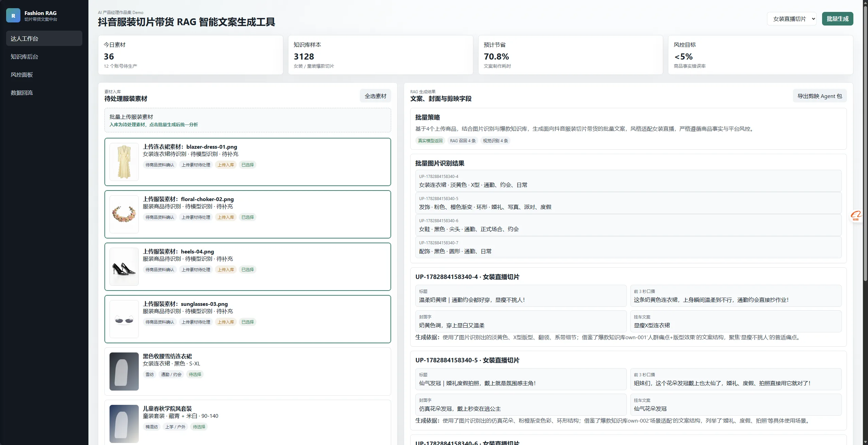Click the page vertical scrollbar thumb
The width and height of the screenshot is (868, 445).
coord(865,143)
